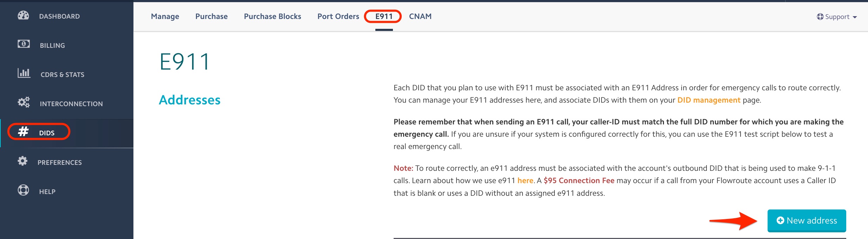Open the Help lifebuoy icon
The height and width of the screenshot is (239, 868).
pos(24,190)
